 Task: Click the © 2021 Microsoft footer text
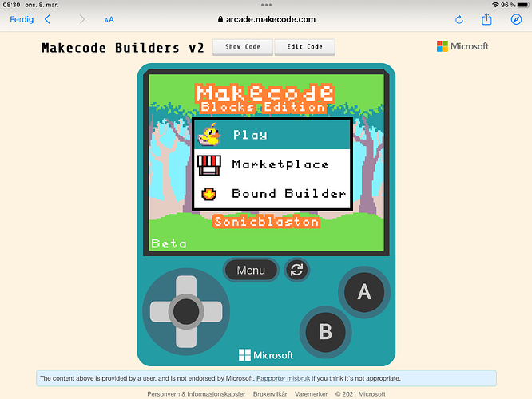pyautogui.click(x=360, y=394)
